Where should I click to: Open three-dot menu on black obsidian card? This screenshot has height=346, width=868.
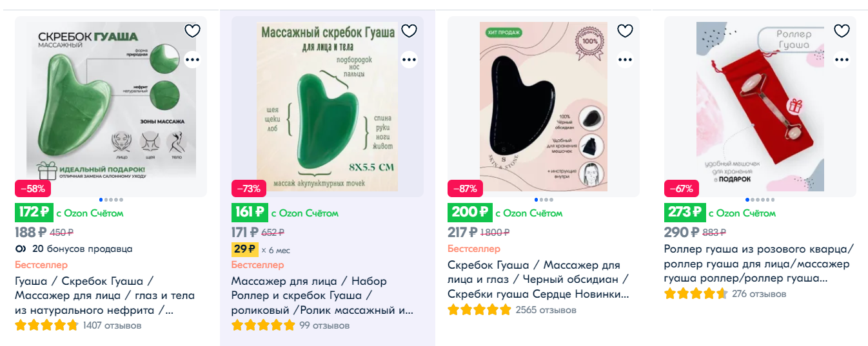[x=625, y=60]
